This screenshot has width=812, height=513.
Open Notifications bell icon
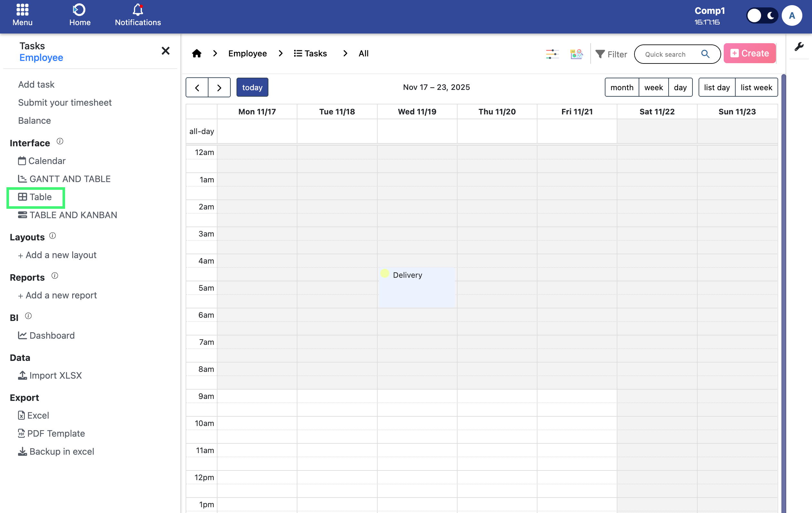(x=138, y=10)
